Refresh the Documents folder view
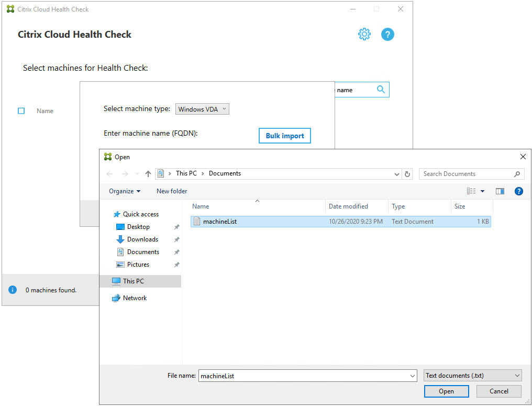The width and height of the screenshot is (532, 406). point(407,174)
